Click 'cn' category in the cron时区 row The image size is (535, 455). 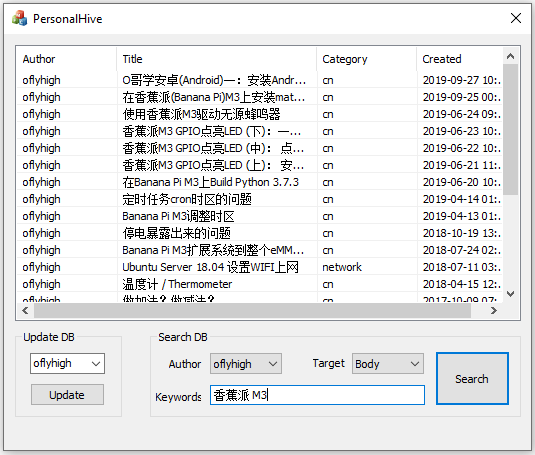[x=328, y=199]
